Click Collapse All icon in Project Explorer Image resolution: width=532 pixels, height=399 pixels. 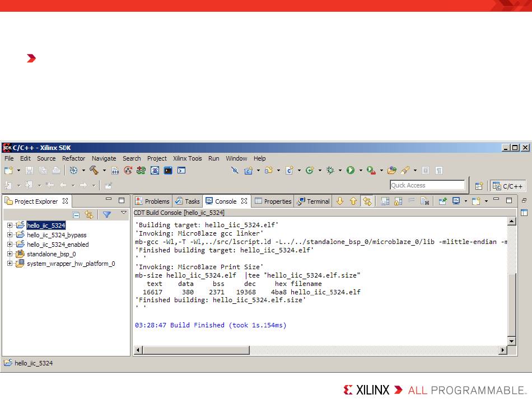coord(76,215)
